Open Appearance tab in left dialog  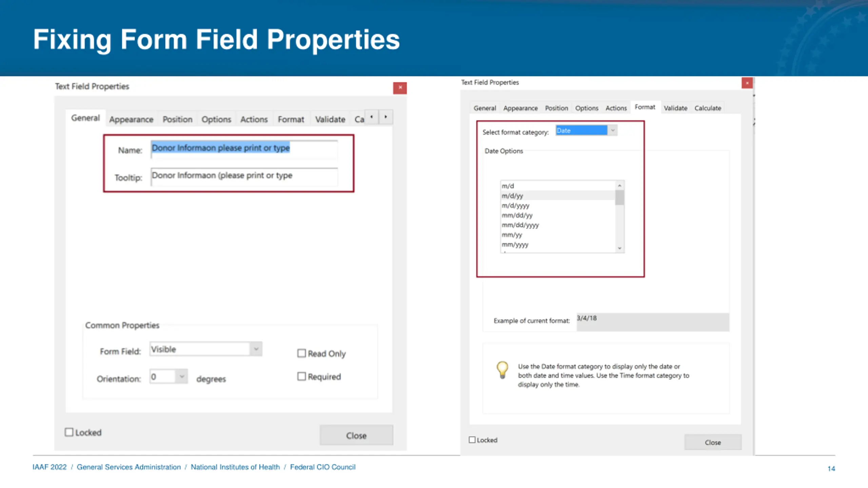131,119
